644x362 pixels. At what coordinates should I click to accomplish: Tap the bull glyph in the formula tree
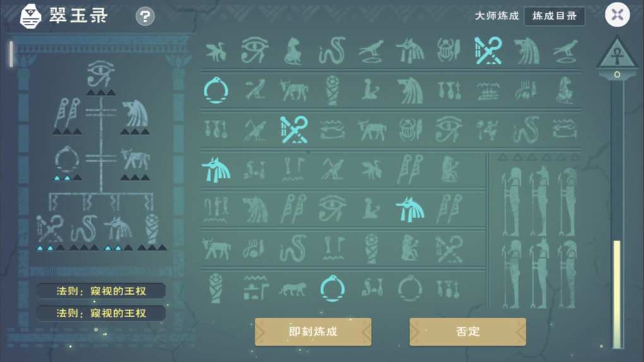(x=135, y=160)
